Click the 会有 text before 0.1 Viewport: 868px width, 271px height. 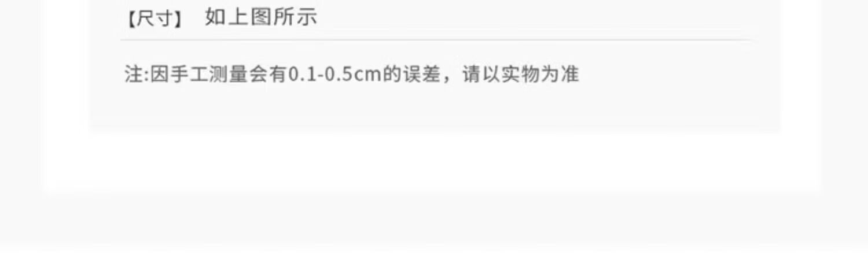coord(269,75)
